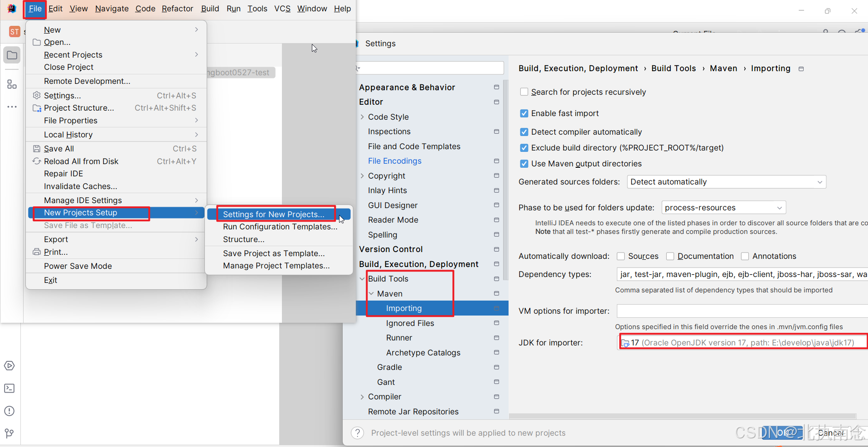Select Runner under Maven
Viewport: 868px width, 447px height.
tap(399, 338)
